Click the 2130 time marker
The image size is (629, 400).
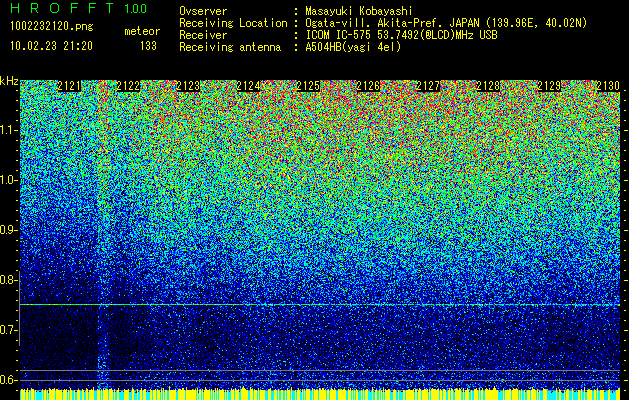608,86
